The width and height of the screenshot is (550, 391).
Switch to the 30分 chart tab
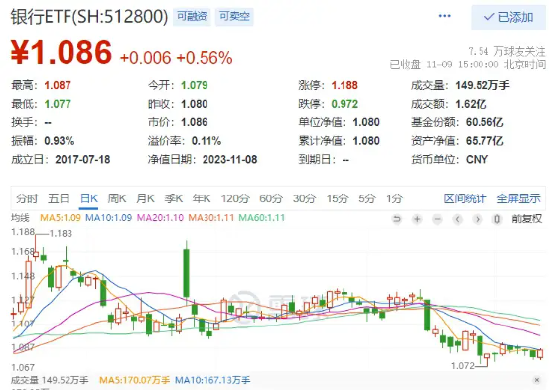(x=304, y=198)
